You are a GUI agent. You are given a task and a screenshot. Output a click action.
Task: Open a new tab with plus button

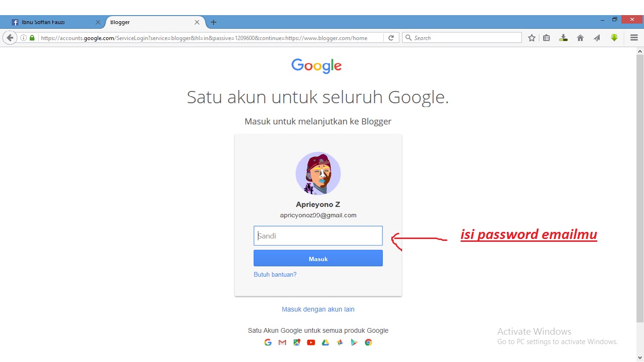click(214, 22)
